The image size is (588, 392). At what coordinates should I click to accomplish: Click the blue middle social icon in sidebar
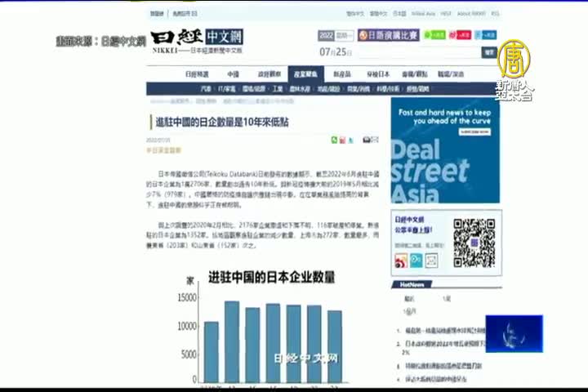coord(417,261)
